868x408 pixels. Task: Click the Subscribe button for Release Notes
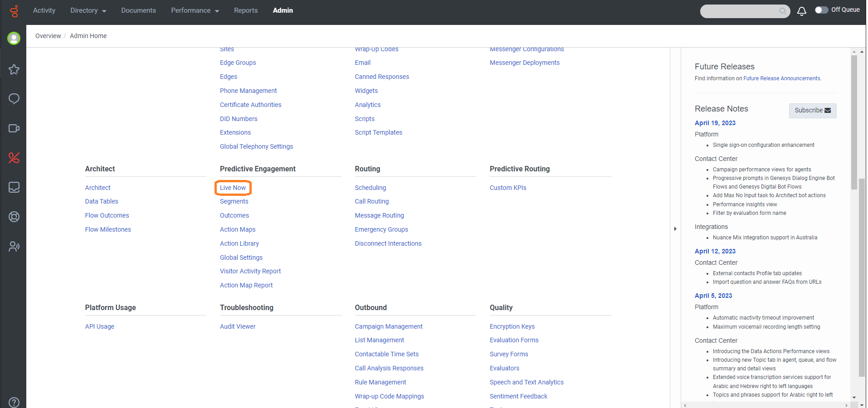[x=812, y=110]
